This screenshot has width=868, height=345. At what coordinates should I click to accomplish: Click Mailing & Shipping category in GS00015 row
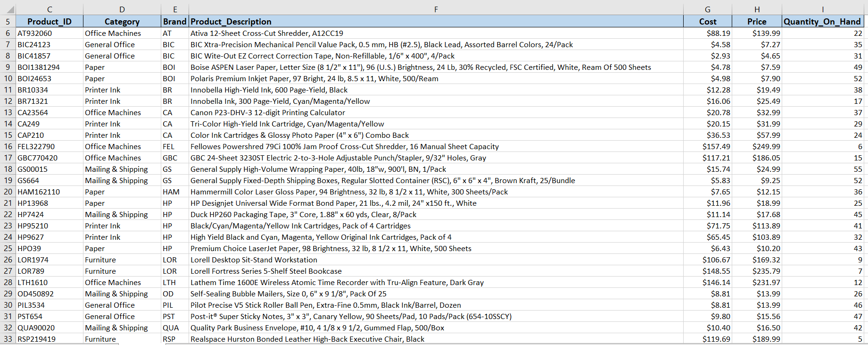(122, 169)
